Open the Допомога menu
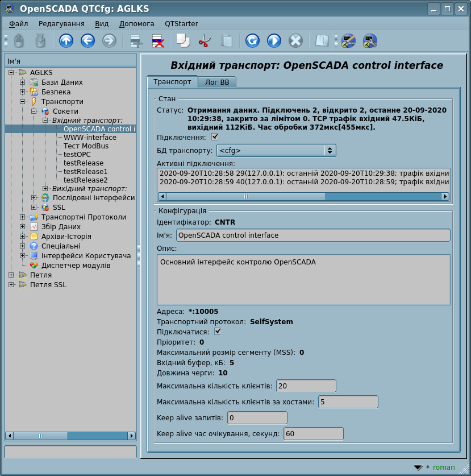The width and height of the screenshot is (471, 476). tap(137, 24)
